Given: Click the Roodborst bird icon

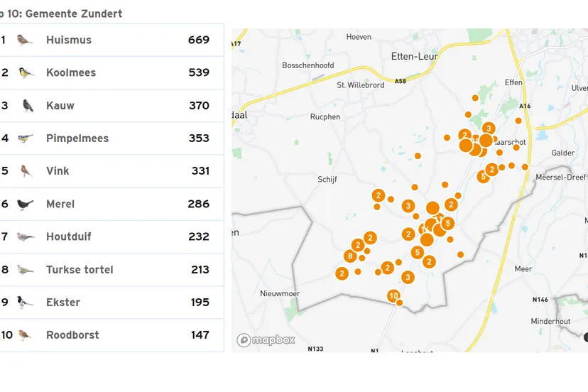Looking at the screenshot, I should pyautogui.click(x=26, y=335).
